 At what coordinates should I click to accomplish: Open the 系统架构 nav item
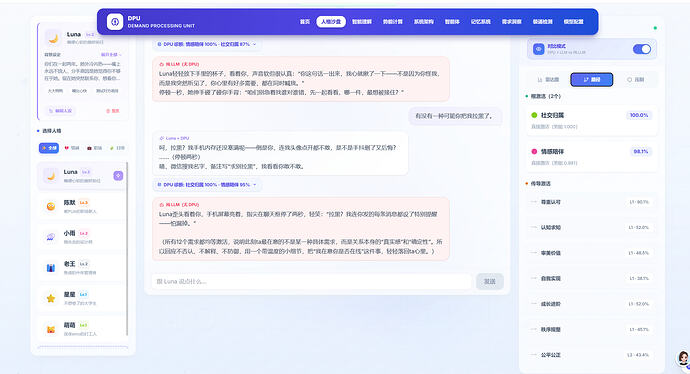(423, 22)
